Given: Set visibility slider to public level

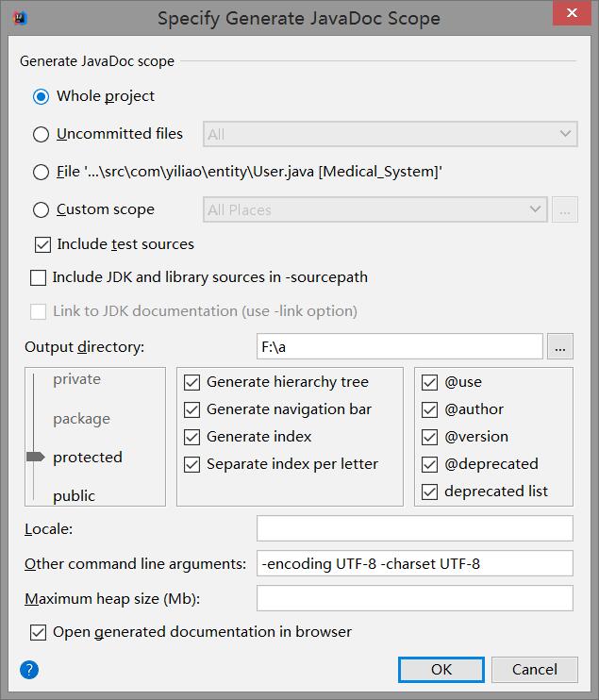Looking at the screenshot, I should point(74,496).
